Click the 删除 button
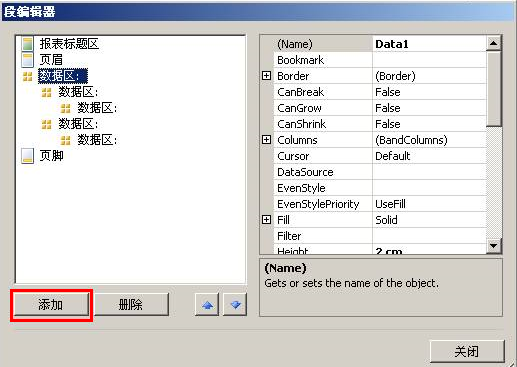This screenshot has height=367, width=517. tap(131, 304)
